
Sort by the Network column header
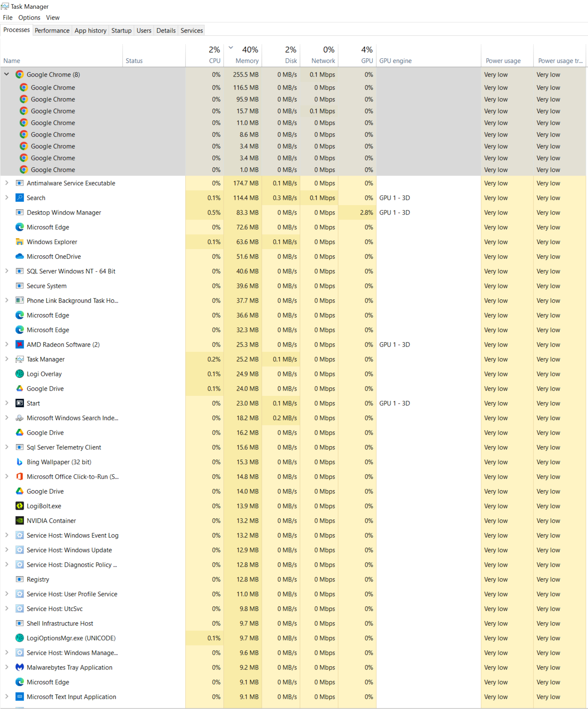coord(319,56)
